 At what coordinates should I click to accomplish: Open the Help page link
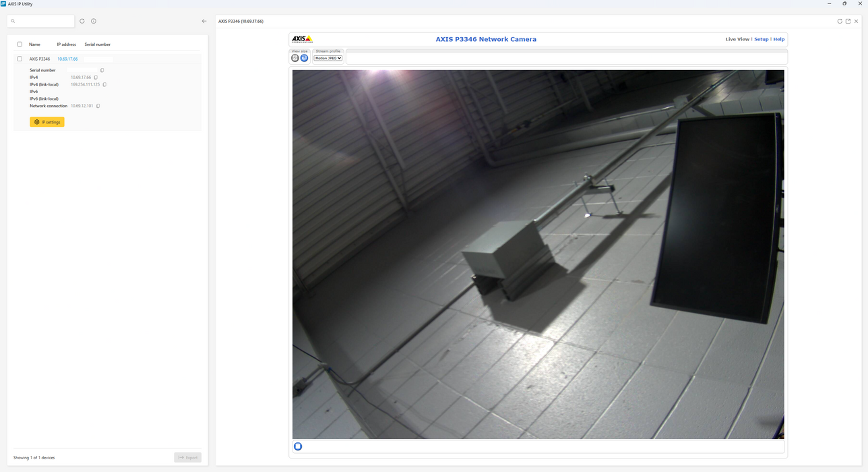(778, 39)
